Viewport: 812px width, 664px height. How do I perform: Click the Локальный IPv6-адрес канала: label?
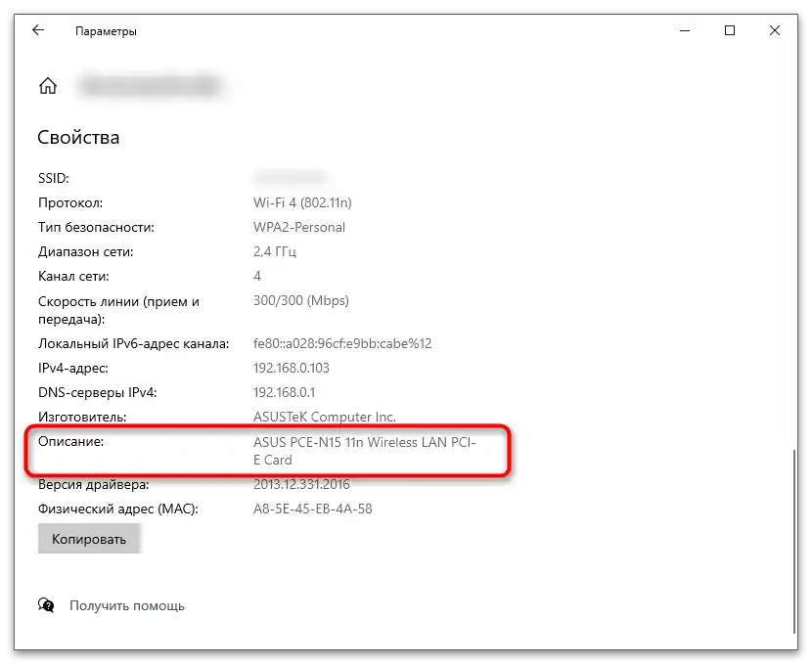(x=134, y=343)
